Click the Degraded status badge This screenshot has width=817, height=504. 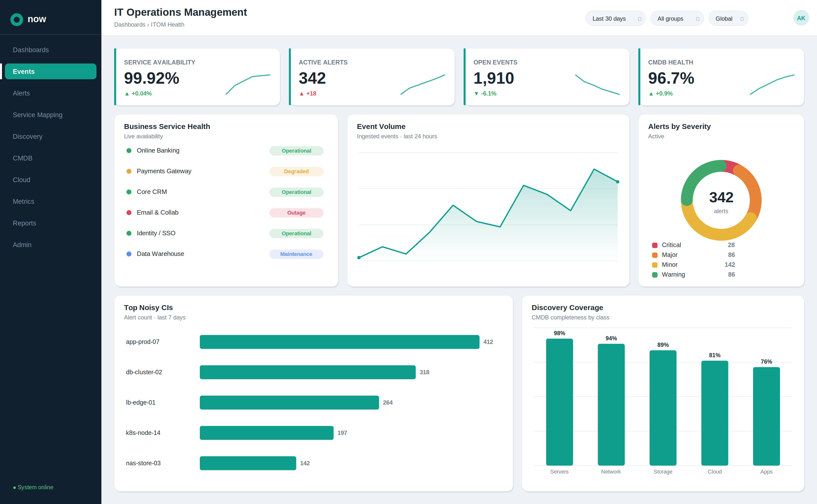click(296, 171)
